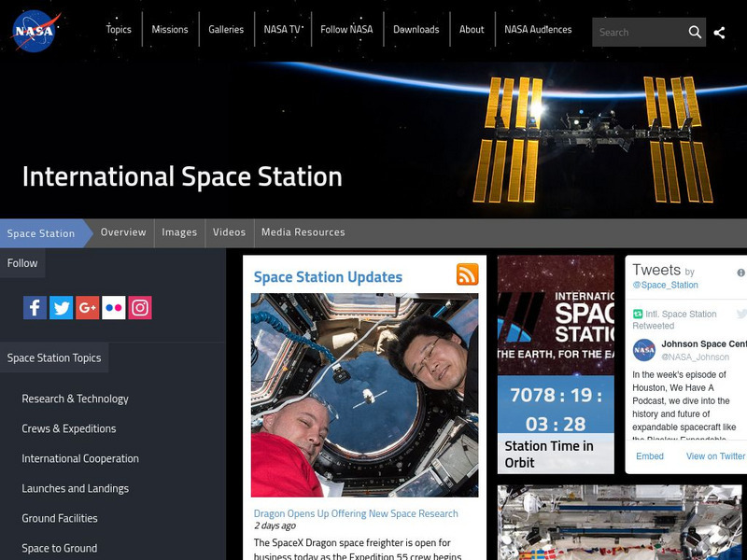Open the NASA Audiences menu

pyautogui.click(x=538, y=30)
